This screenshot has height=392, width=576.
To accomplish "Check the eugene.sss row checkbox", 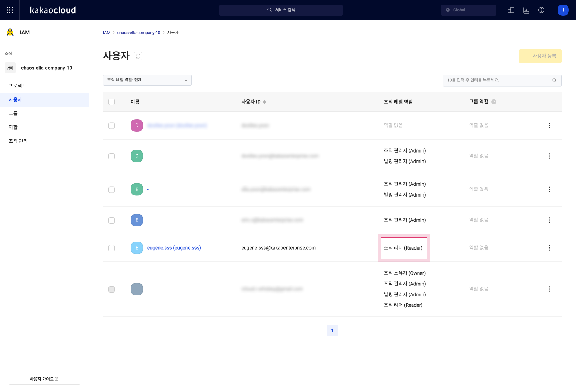I will (x=112, y=248).
